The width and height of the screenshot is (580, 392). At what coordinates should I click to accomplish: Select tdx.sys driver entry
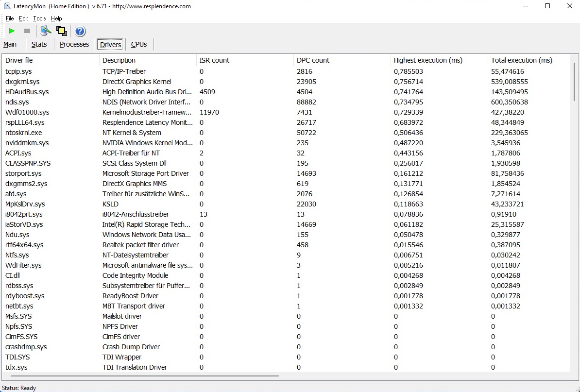point(287,367)
